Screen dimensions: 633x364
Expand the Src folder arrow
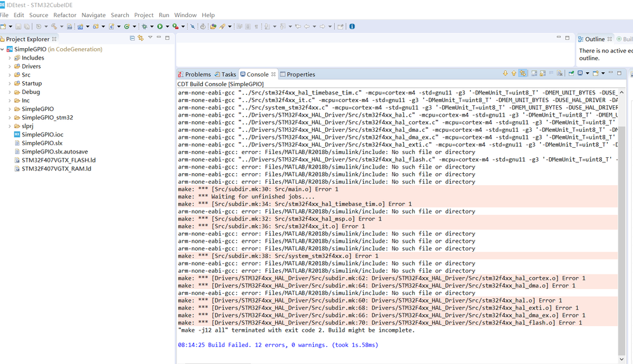click(10, 75)
